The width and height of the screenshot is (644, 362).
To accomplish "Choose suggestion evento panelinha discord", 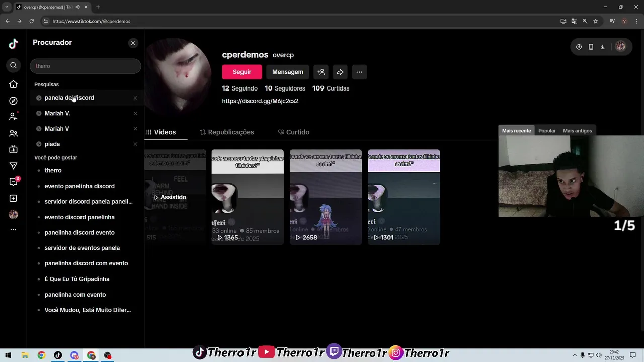I will (x=79, y=186).
